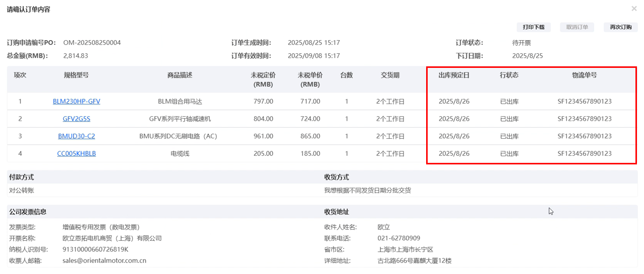The height and width of the screenshot is (274, 644).
Task: Open the BLM230HP-GFV model link
Action: click(76, 102)
